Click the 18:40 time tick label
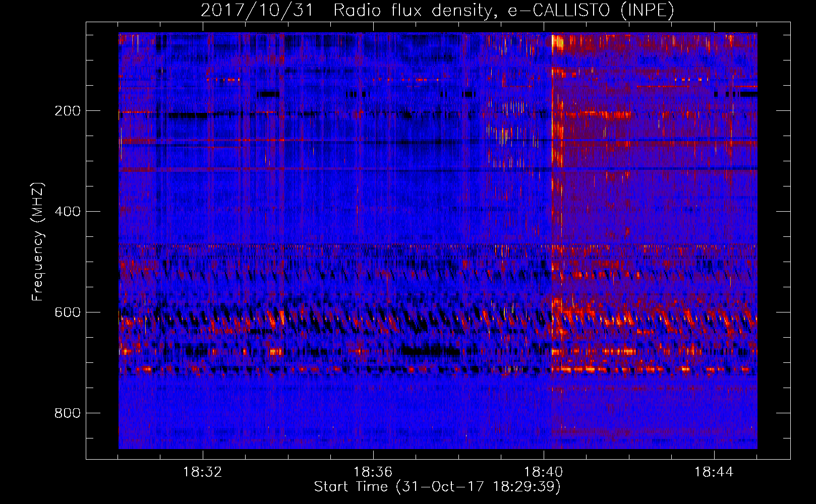Image resolution: width=816 pixels, height=504 pixels. tap(543, 472)
